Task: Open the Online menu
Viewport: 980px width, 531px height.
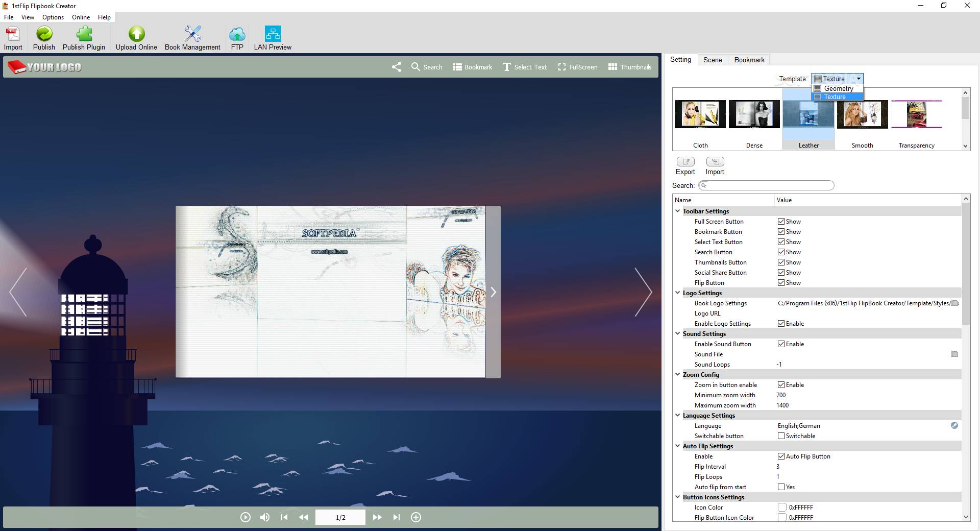Action: pyautogui.click(x=81, y=17)
